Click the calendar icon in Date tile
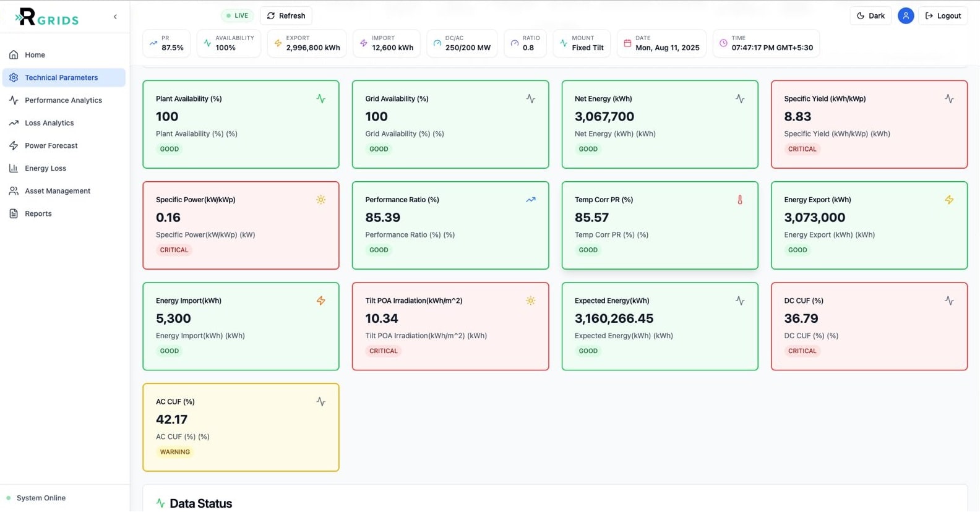 627,43
